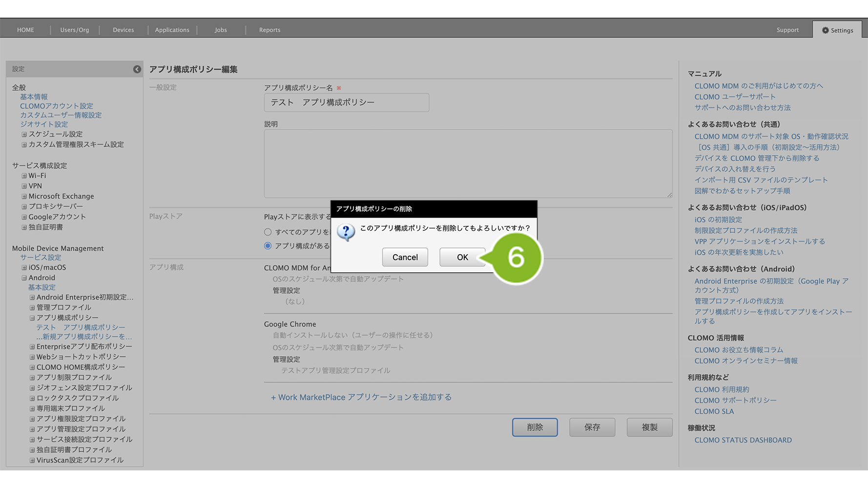The width and height of the screenshot is (868, 488).
Task: Expand VirusScan設定プロファイル plus icon
Action: [32, 460]
